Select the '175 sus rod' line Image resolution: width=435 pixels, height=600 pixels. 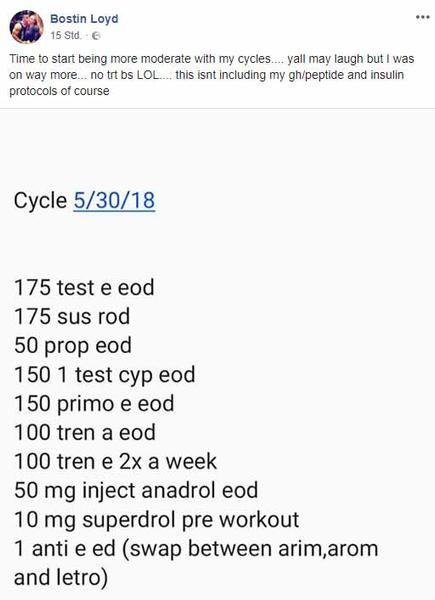click(x=72, y=316)
